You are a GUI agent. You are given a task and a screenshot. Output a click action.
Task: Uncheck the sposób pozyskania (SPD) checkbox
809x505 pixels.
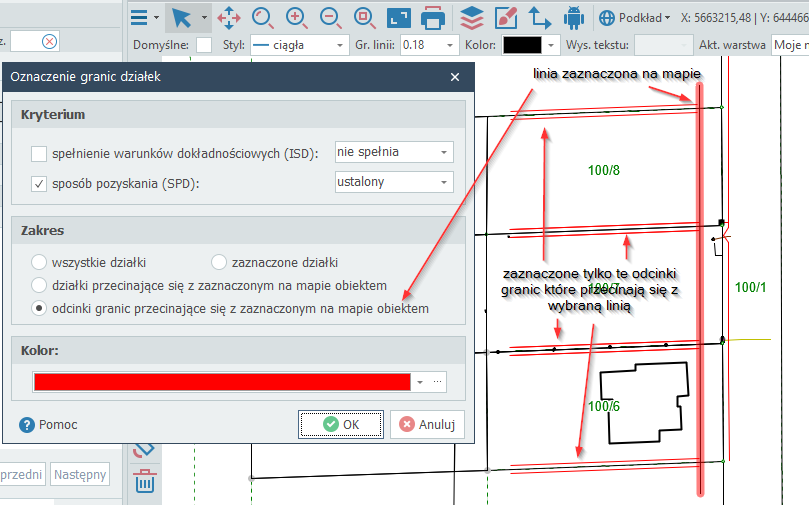[39, 183]
